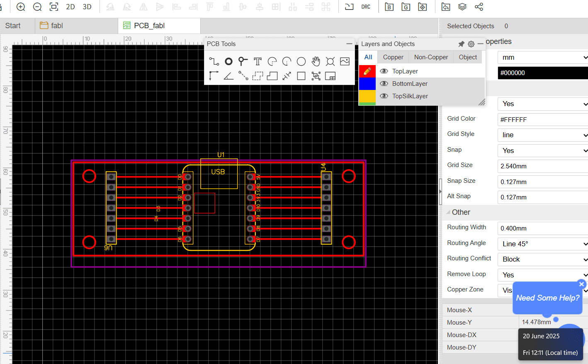
Task: Select the Canvas Origin tool
Action: coord(214,76)
